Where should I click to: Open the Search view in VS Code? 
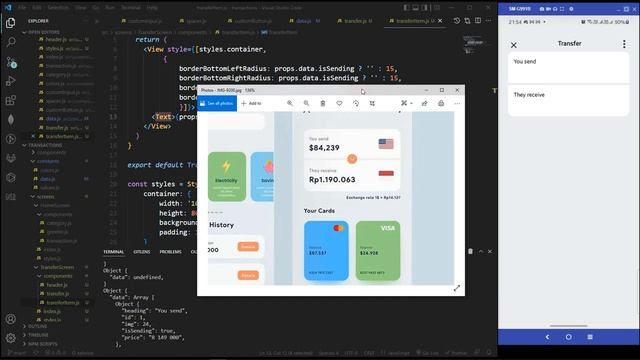point(11,42)
